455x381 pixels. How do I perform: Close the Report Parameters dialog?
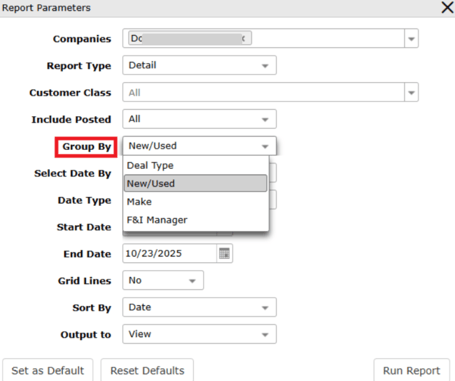point(447,7)
